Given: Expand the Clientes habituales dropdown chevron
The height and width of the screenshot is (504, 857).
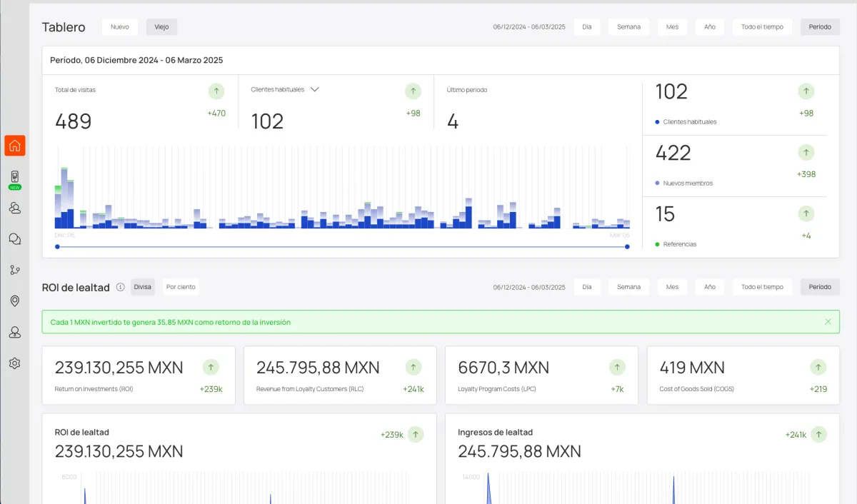Looking at the screenshot, I should click(314, 90).
